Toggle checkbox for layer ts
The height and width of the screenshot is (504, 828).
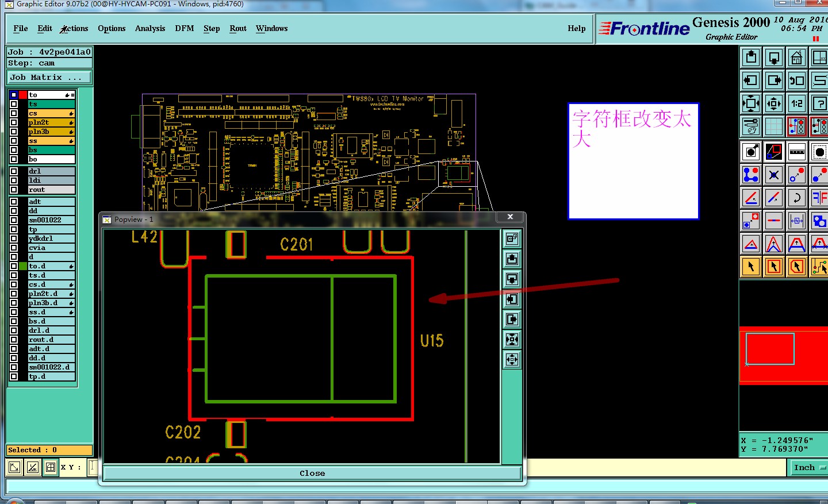coord(13,104)
